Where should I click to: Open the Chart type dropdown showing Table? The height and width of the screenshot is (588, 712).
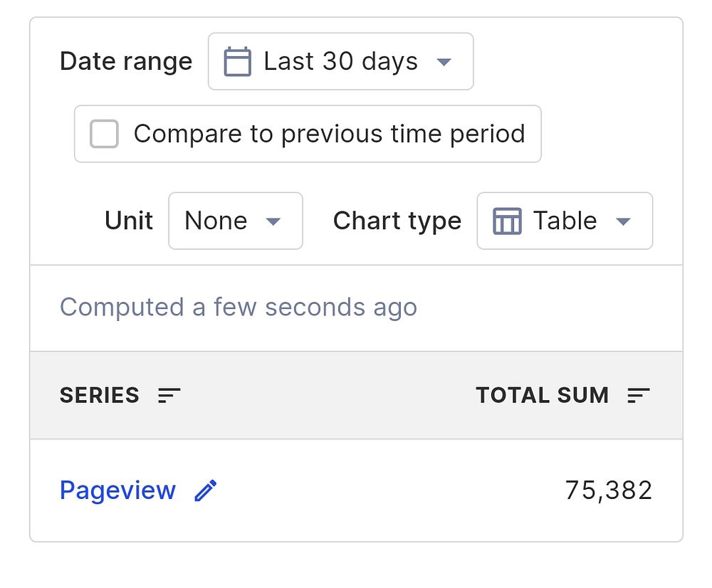[x=564, y=221]
